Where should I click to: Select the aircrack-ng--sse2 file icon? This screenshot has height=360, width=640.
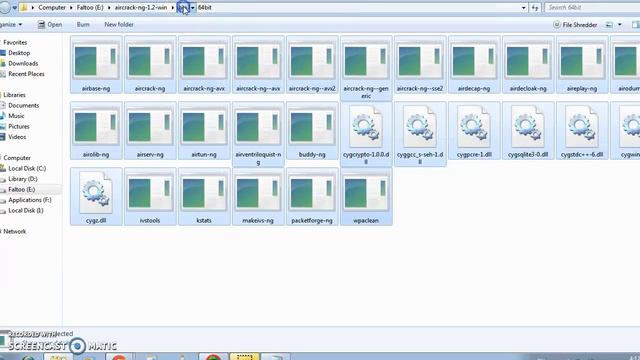tap(420, 62)
